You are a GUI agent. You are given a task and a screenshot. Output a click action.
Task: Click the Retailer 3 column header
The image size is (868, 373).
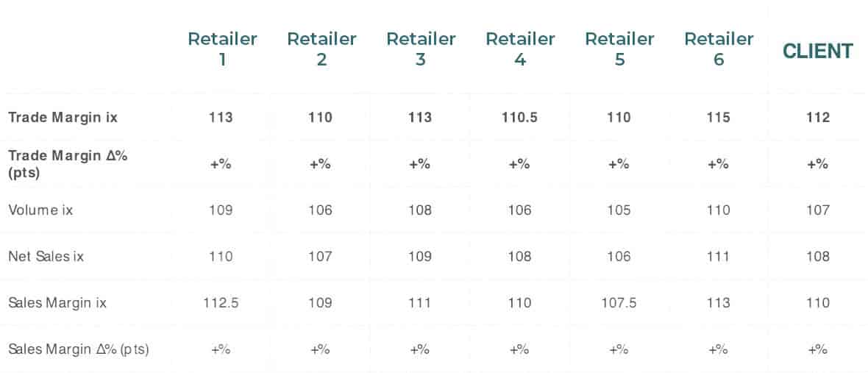[x=421, y=49]
